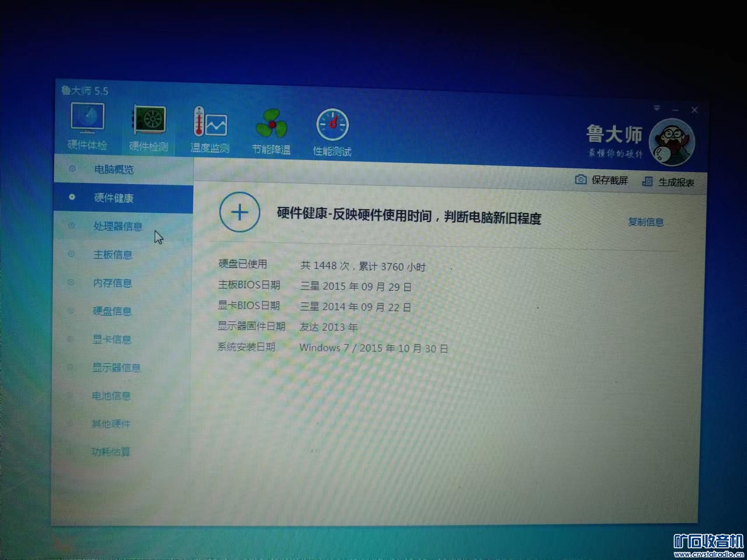
Task: Open 内存信息 in the sidebar
Action: click(x=112, y=283)
